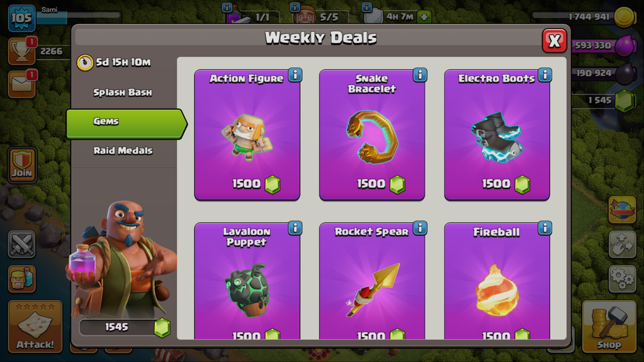Screen dimensions: 644x362
Task: Tap the Rocket Spear info icon
Action: [x=420, y=228]
